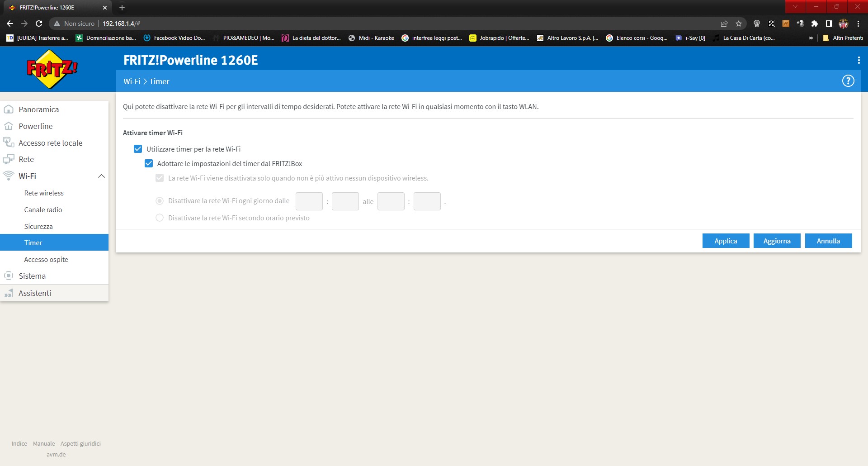868x466 pixels.
Task: Click the Aggiorna button
Action: [x=777, y=241]
